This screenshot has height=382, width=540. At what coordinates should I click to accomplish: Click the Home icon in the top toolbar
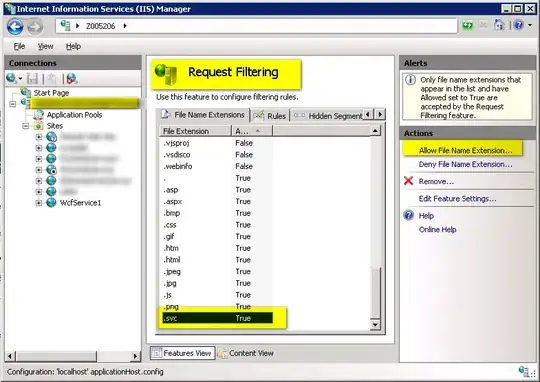[499, 25]
